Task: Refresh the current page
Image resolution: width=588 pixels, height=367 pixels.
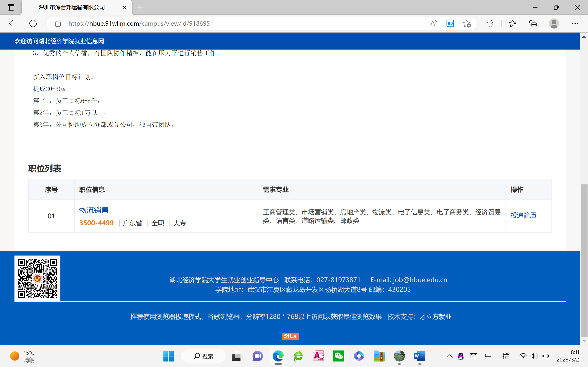Action: (x=33, y=23)
